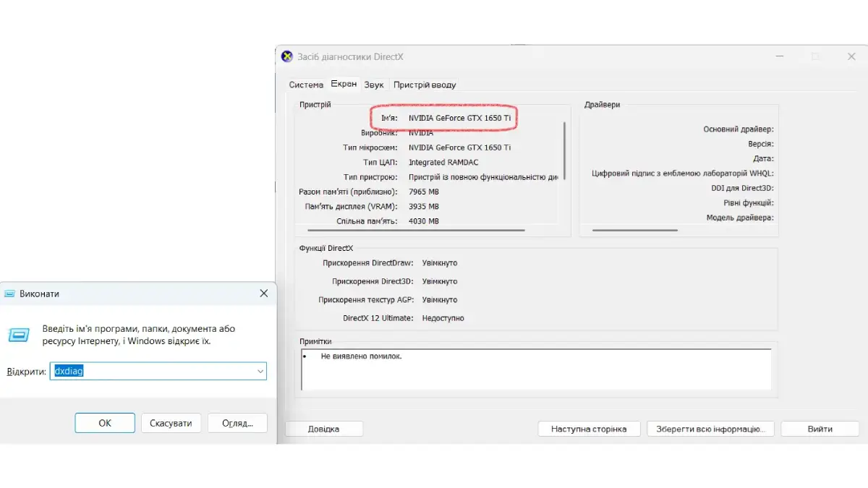Close the Виконати Run dialog
This screenshot has height=488, width=868.
tap(264, 294)
